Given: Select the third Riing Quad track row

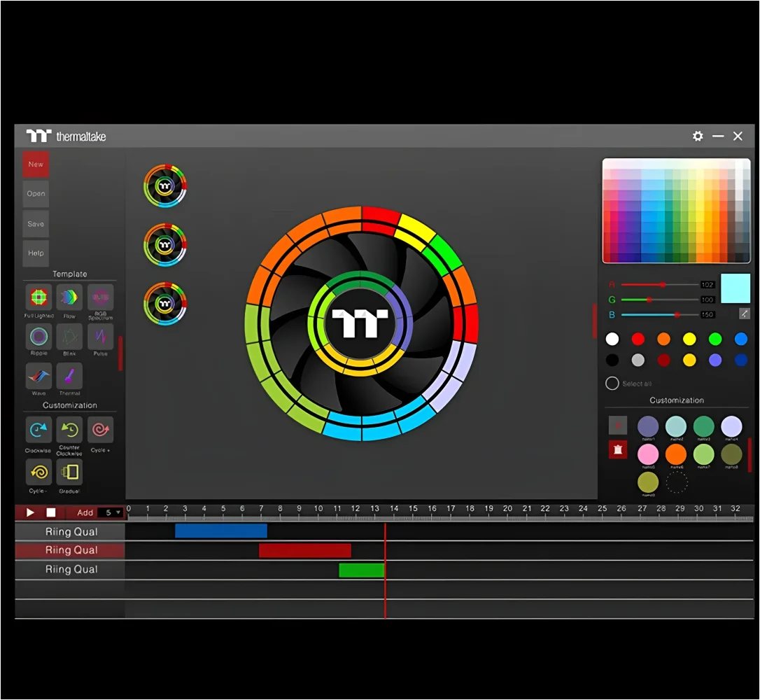Looking at the screenshot, I should tap(70, 570).
